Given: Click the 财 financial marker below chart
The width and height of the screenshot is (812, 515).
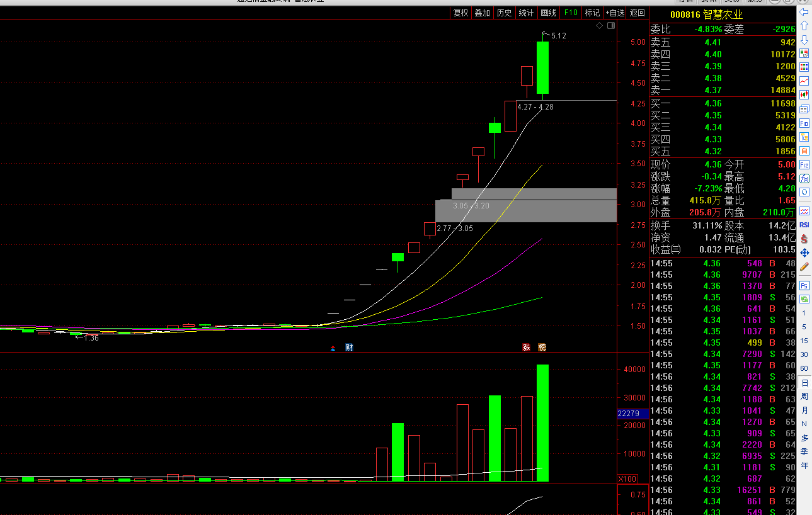Looking at the screenshot, I should [x=348, y=348].
